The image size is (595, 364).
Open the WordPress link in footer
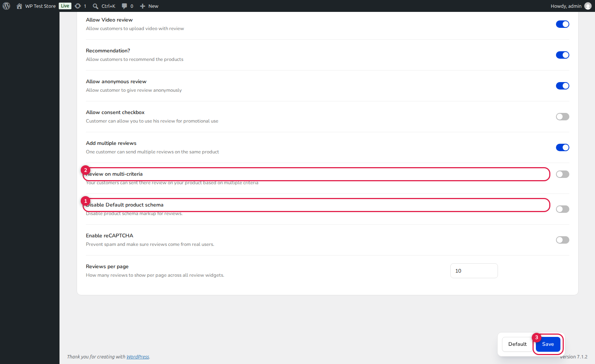pos(138,357)
